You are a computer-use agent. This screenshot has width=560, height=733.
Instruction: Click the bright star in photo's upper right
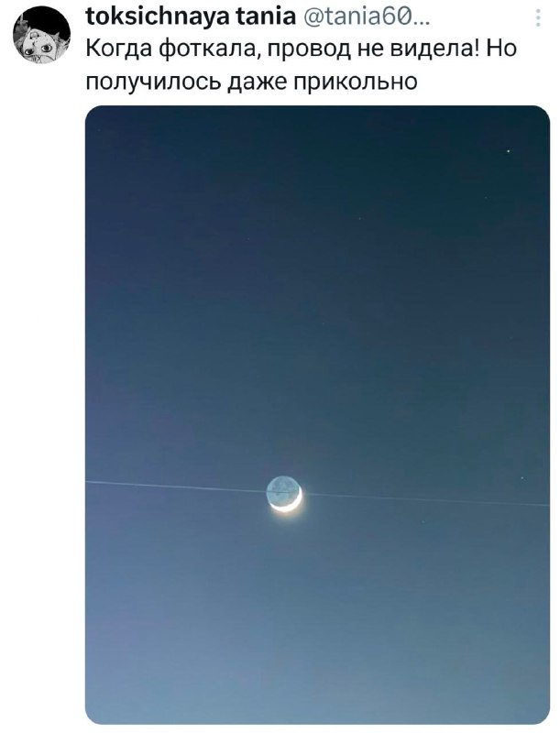pos(508,149)
